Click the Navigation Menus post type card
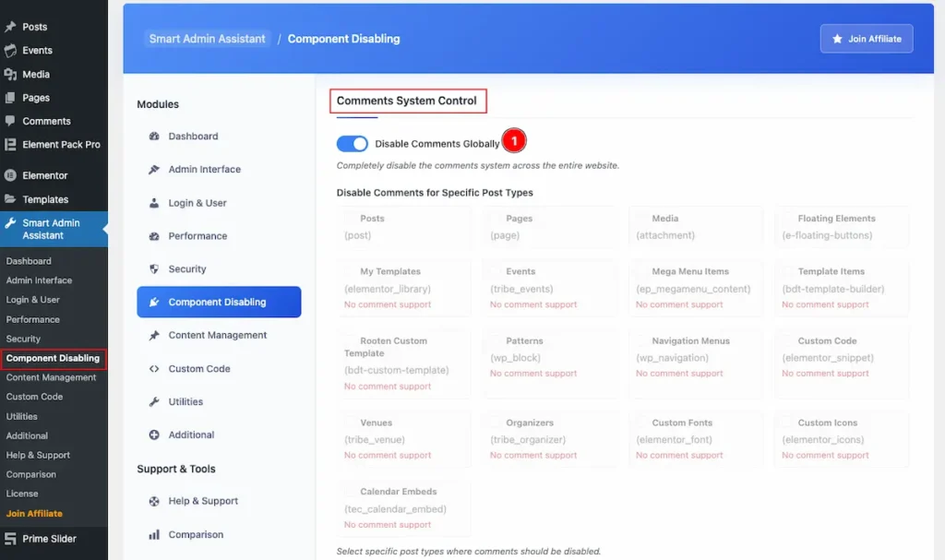This screenshot has width=945, height=560. coord(696,364)
